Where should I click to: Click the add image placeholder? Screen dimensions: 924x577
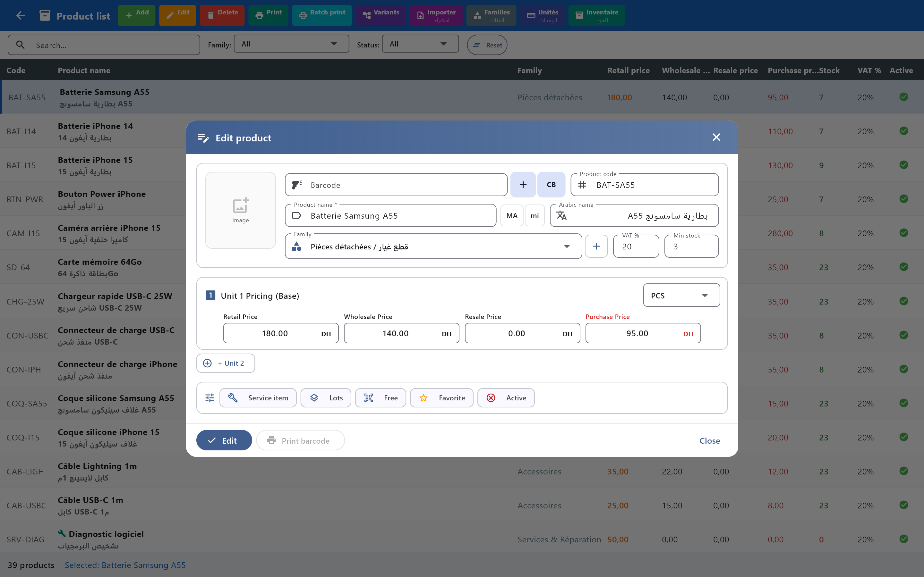(x=240, y=210)
